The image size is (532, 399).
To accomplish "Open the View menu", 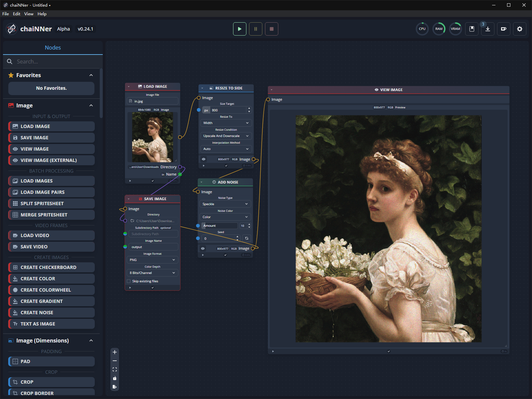I will click(29, 14).
